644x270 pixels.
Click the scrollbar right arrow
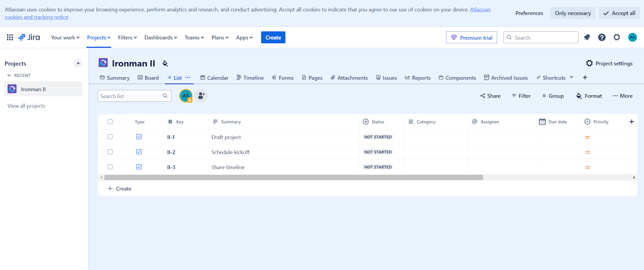[x=634, y=178]
